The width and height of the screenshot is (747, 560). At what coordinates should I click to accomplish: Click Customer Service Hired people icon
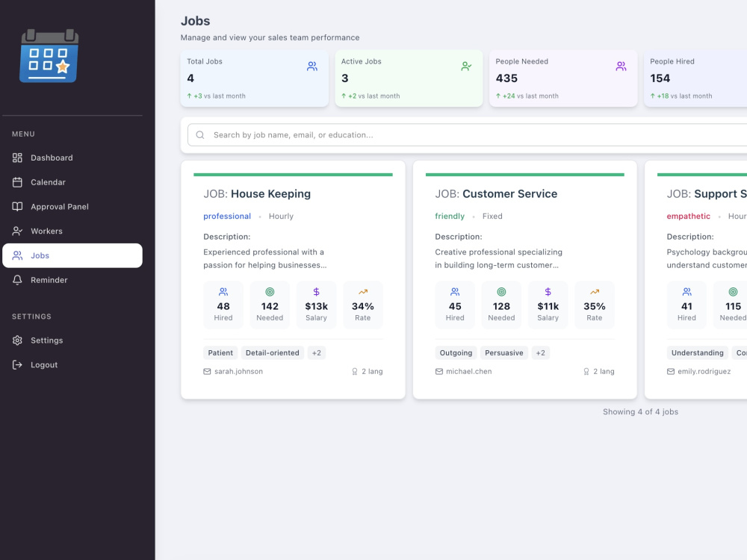(x=455, y=292)
